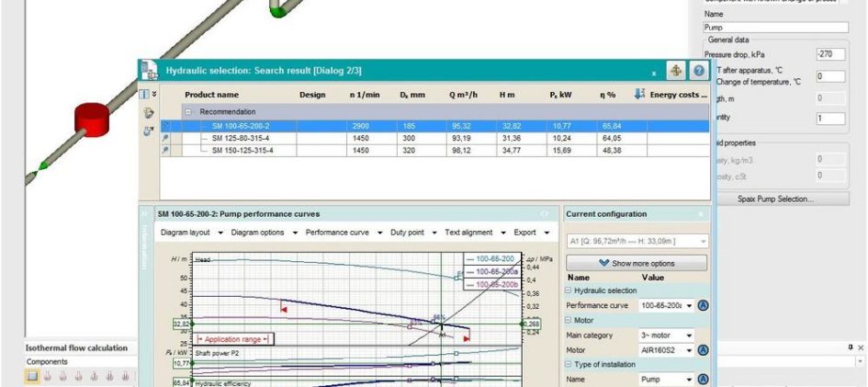Screen dimensions: 868x387
Task: Click the sort icon before Energy costs
Action: pos(639,95)
